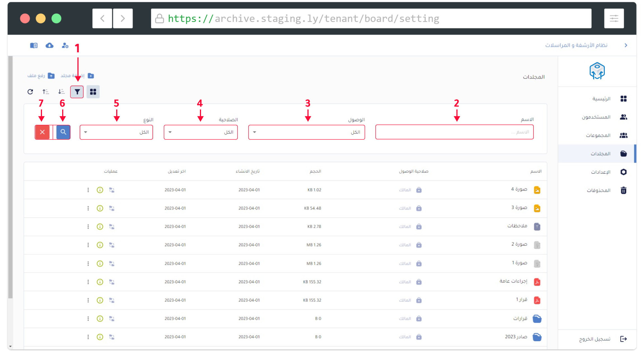644x351 pixels.
Task: Click the blue search button
Action: coord(63,132)
